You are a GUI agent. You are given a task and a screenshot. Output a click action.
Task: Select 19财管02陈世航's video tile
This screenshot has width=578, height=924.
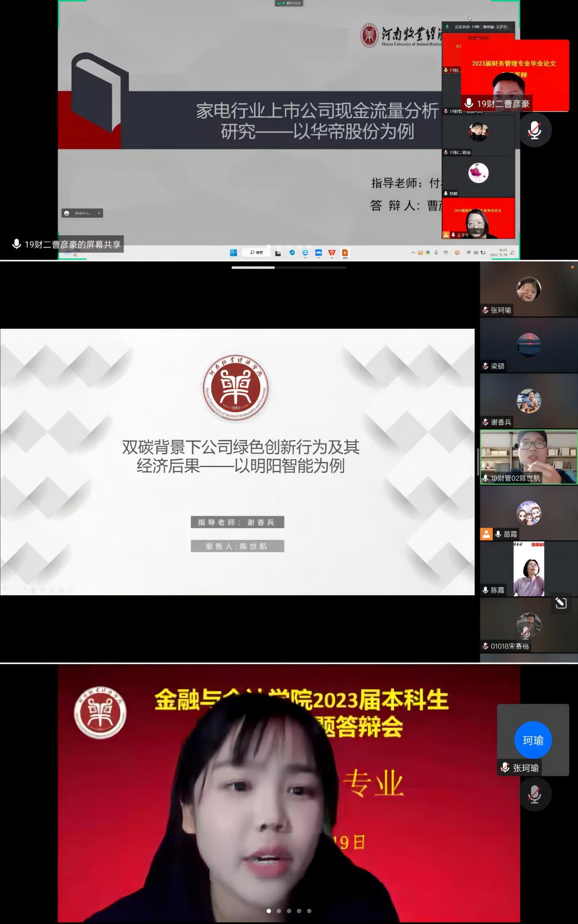528,456
